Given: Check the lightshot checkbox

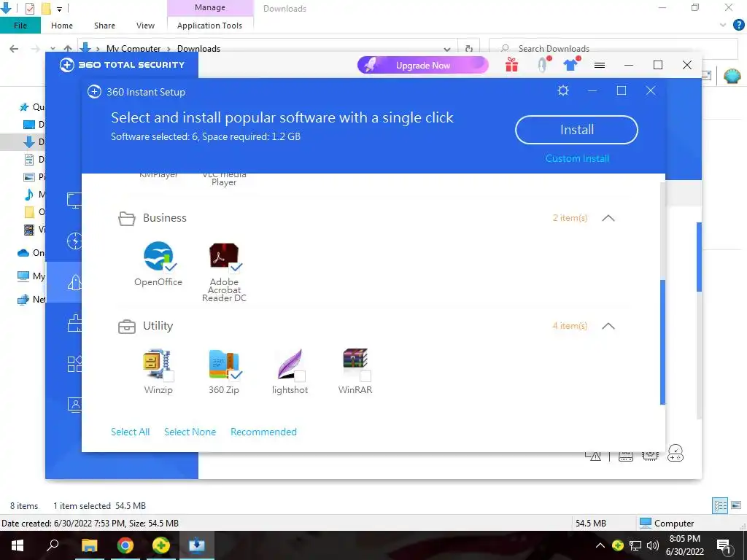Looking at the screenshot, I should (300, 376).
